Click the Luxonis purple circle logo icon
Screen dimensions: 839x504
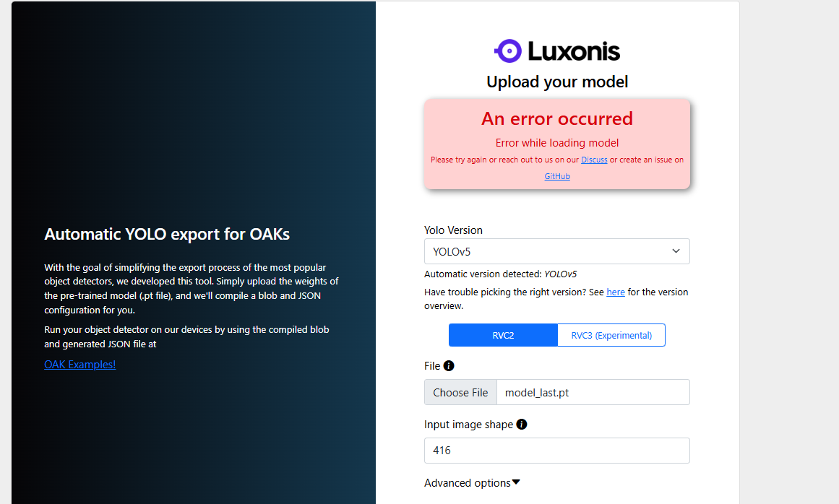tap(508, 51)
